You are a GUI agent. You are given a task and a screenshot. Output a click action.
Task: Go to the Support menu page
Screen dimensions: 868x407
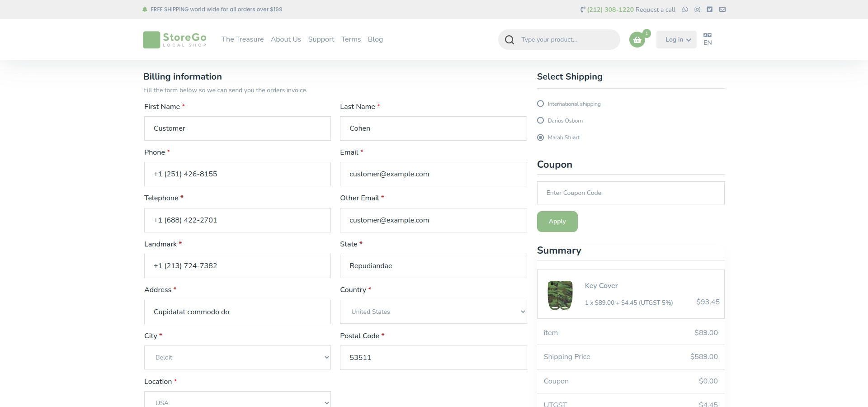[321, 39]
